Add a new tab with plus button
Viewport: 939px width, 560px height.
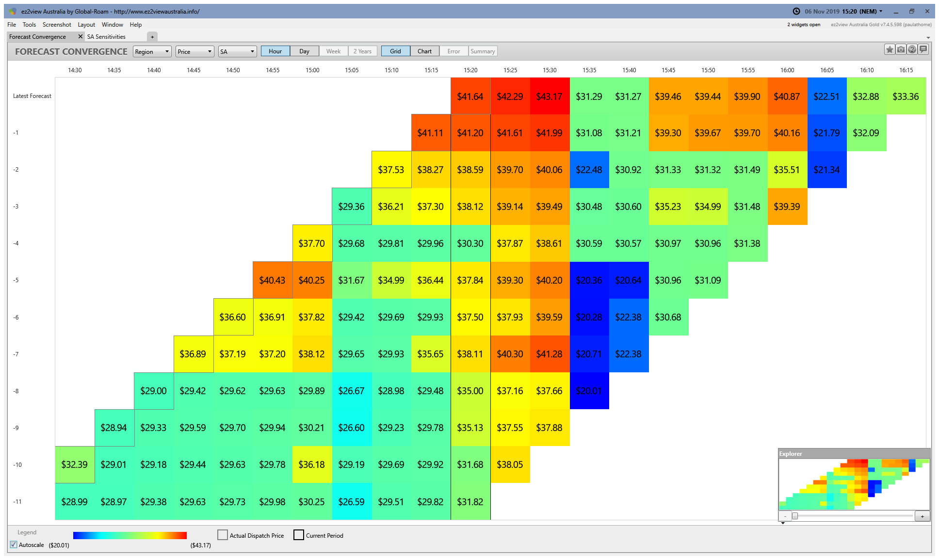[x=152, y=37]
